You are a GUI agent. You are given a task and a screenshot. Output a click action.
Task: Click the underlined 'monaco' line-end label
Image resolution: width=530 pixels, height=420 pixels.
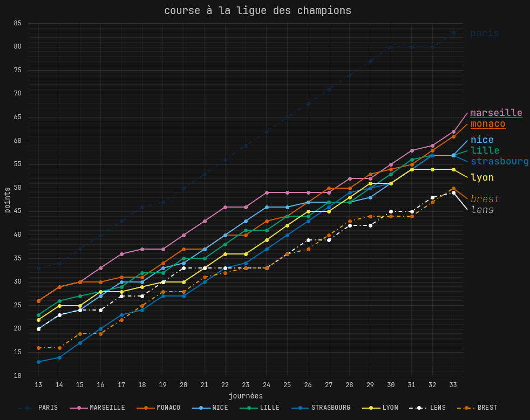tap(488, 124)
